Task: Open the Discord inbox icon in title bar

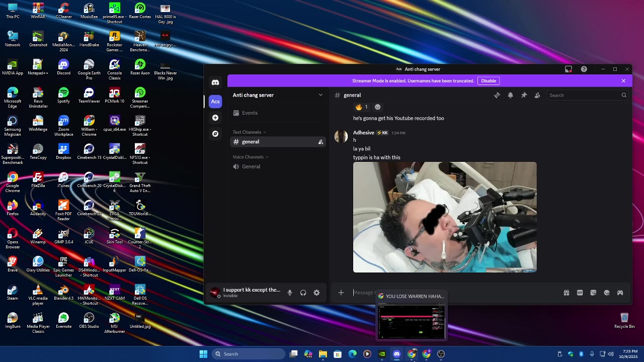Action: (x=569, y=69)
